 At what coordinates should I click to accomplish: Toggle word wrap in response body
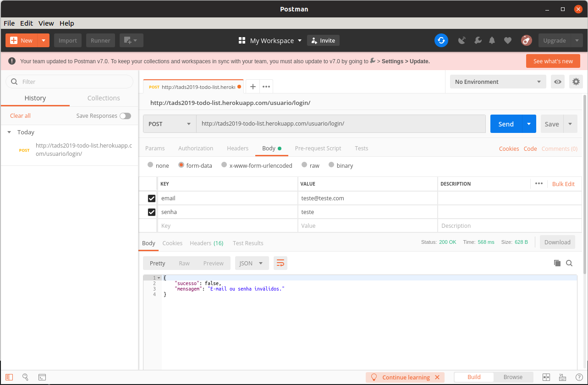(x=280, y=263)
